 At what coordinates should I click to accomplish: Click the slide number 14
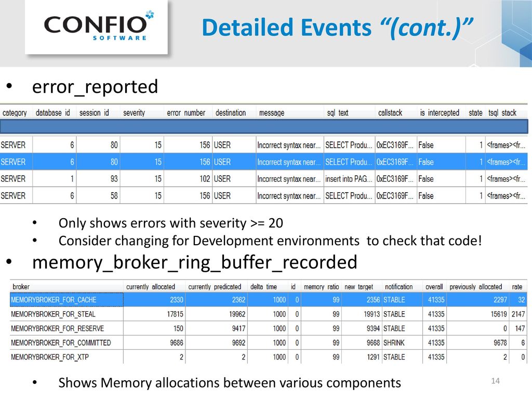[x=495, y=381]
